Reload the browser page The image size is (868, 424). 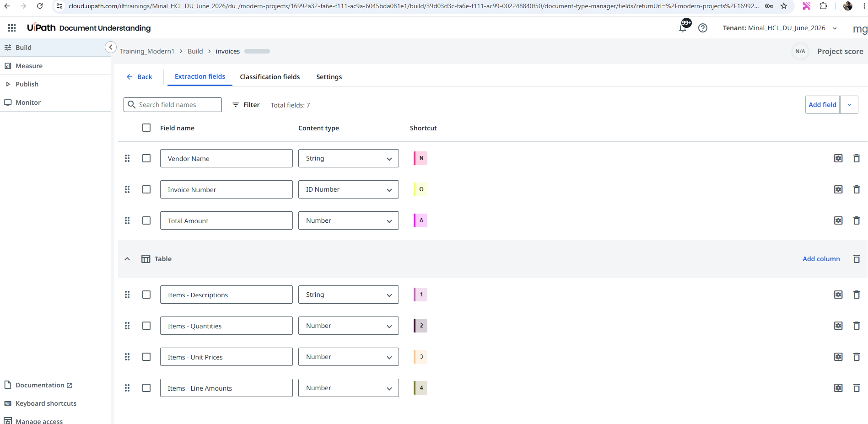[x=40, y=6]
